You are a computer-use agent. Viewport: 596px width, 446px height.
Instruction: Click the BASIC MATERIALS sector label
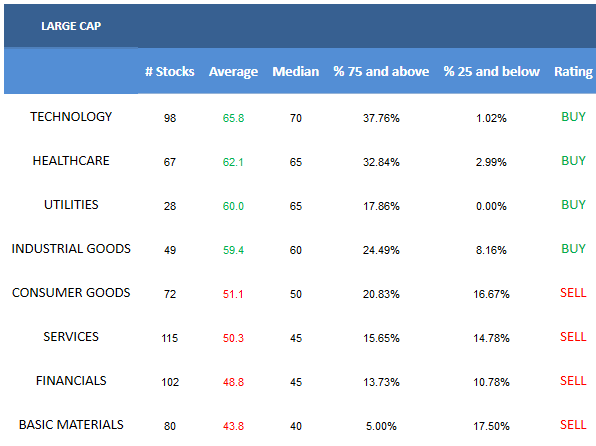point(71,425)
